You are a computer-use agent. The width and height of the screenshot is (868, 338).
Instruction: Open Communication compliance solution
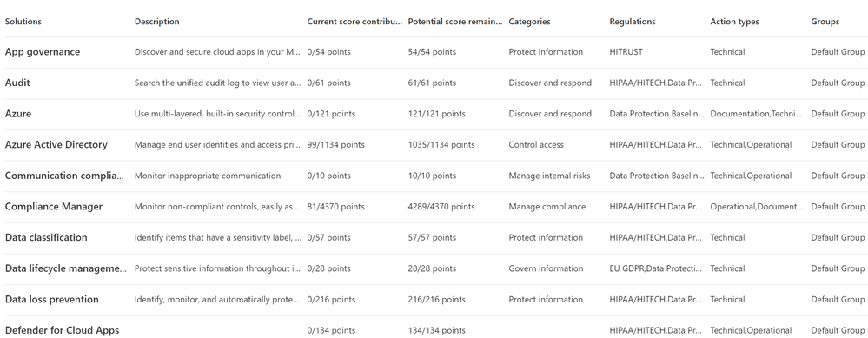click(x=65, y=176)
